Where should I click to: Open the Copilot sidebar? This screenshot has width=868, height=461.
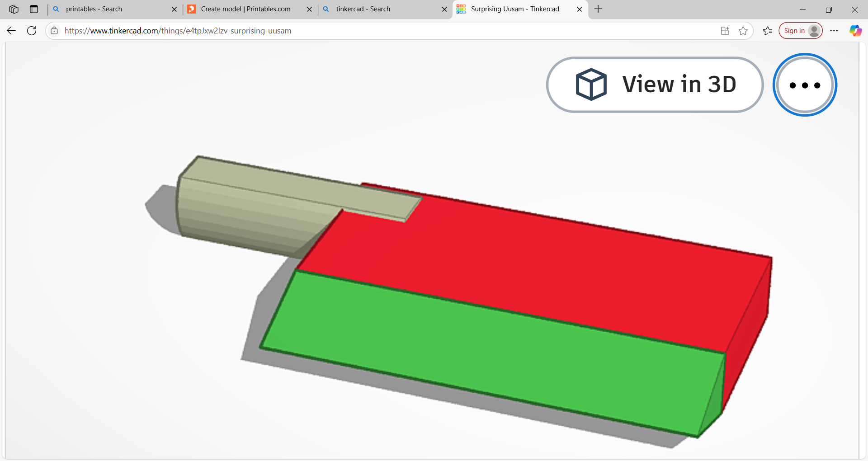[855, 31]
